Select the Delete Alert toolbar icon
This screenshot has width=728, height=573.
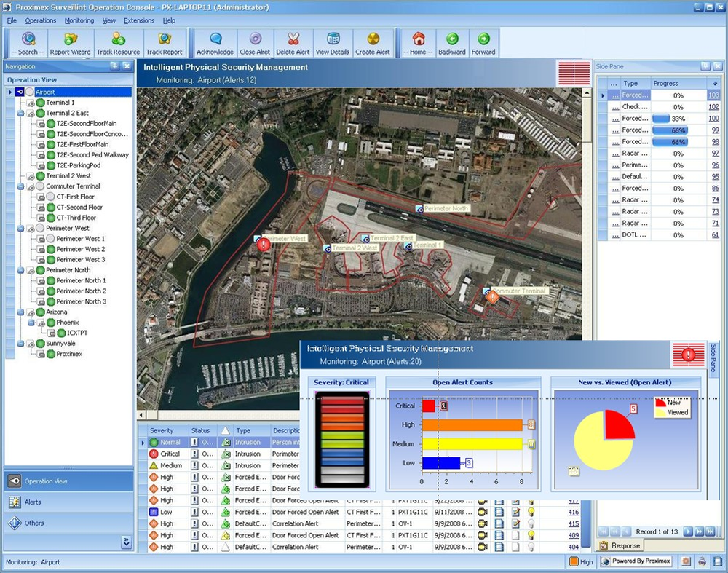coord(294,42)
